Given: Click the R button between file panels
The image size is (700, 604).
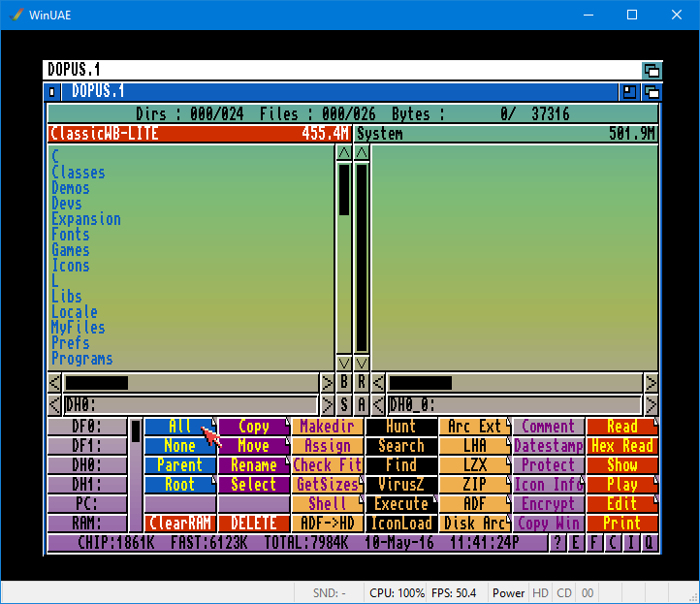Looking at the screenshot, I should click(362, 383).
